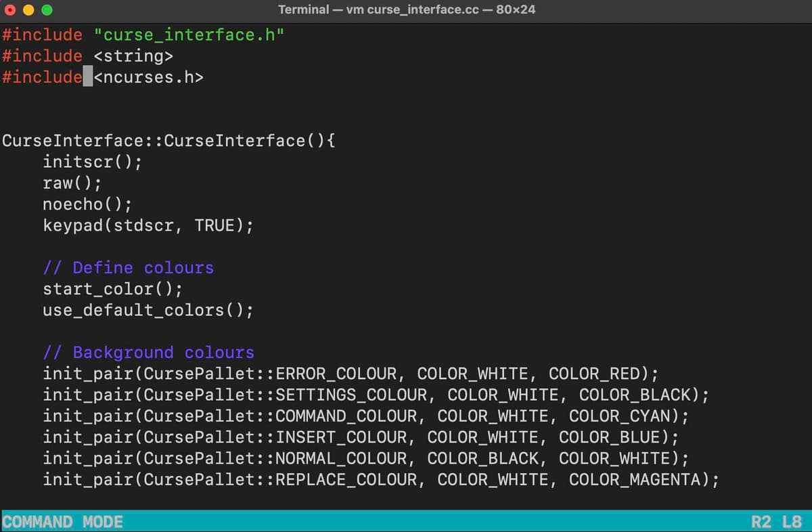The width and height of the screenshot is (812, 532).
Task: Click the Define colours comment
Action: coord(127,267)
